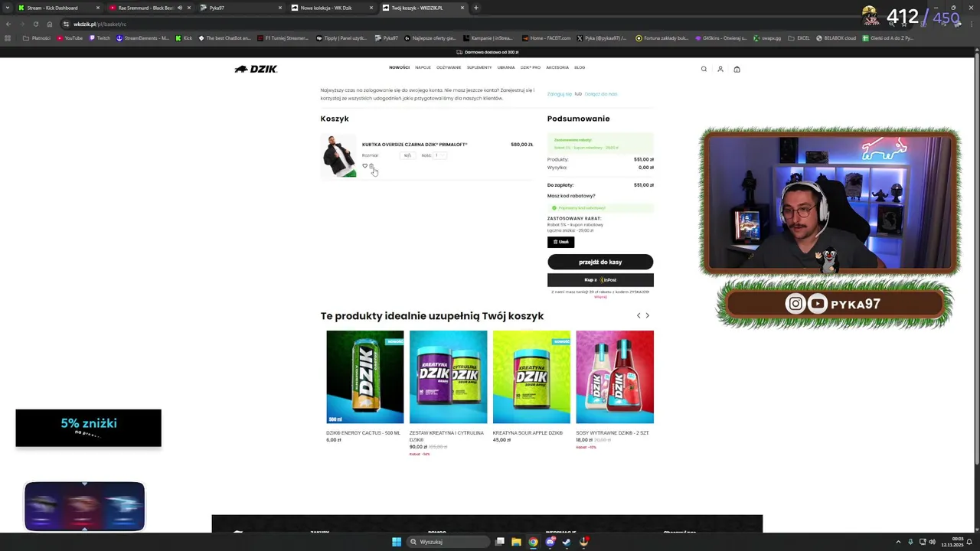Open Kreatyna Sour Apple product image
980x551 pixels.
531,377
